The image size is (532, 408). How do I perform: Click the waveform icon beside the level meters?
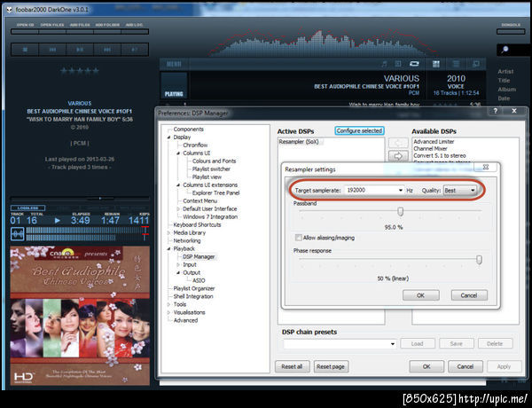(18, 234)
